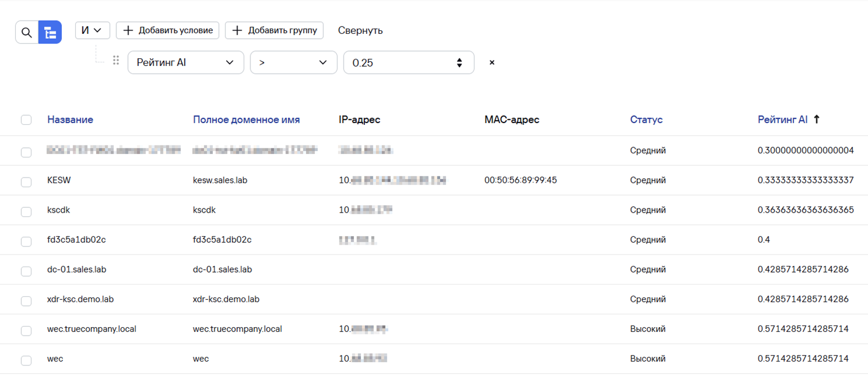The height and width of the screenshot is (375, 868).
Task: Toggle checkbox next to dc-01.sales.lab
Action: pyautogui.click(x=26, y=271)
